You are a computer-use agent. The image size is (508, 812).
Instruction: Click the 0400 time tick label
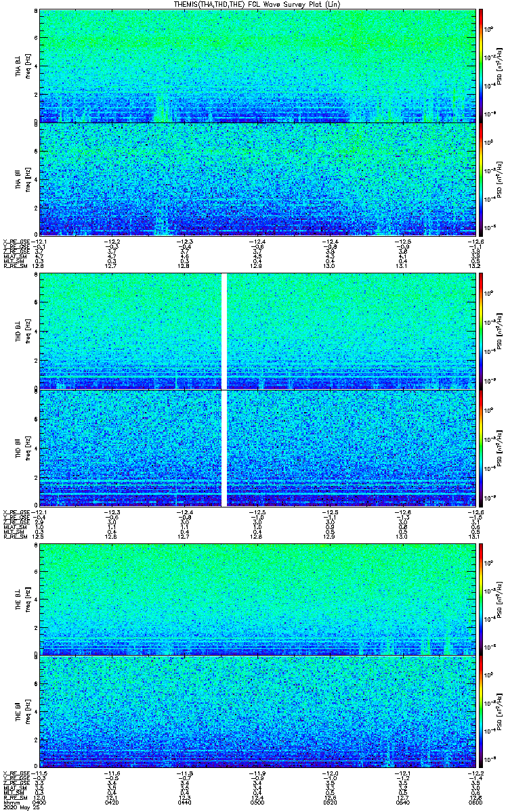(x=39, y=802)
